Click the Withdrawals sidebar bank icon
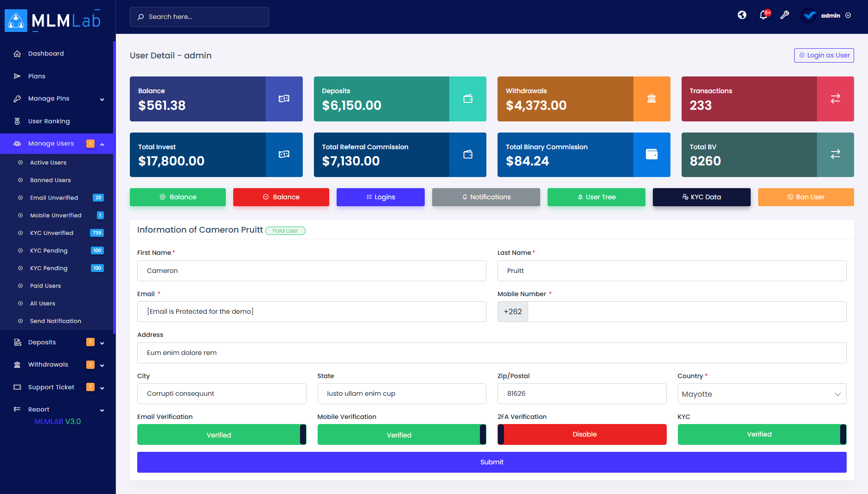The image size is (868, 494). click(17, 365)
